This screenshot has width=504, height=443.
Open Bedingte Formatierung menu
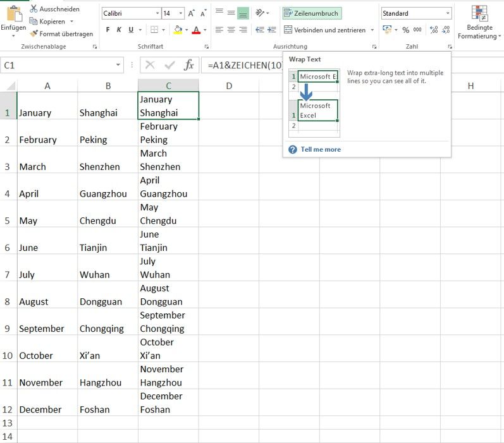[x=479, y=23]
